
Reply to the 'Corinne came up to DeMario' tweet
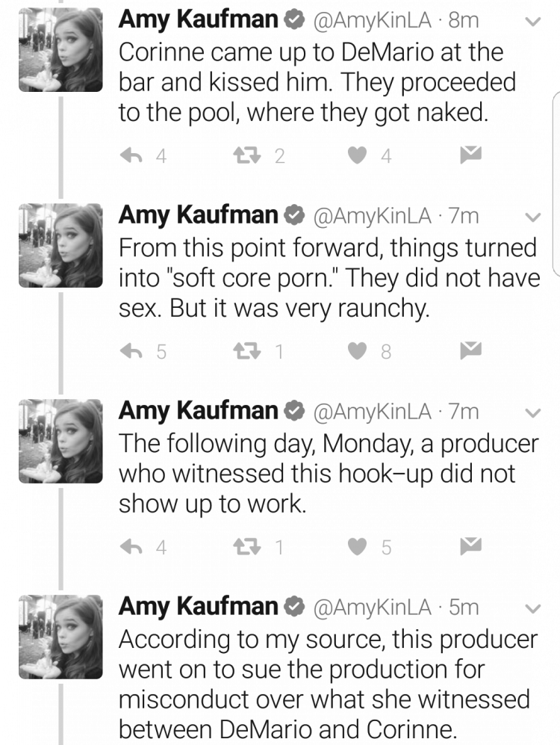click(131, 155)
